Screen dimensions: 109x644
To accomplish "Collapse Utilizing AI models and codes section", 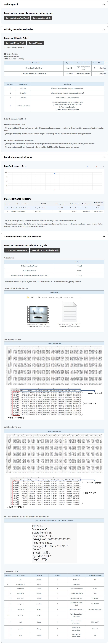I will point(104,29).
